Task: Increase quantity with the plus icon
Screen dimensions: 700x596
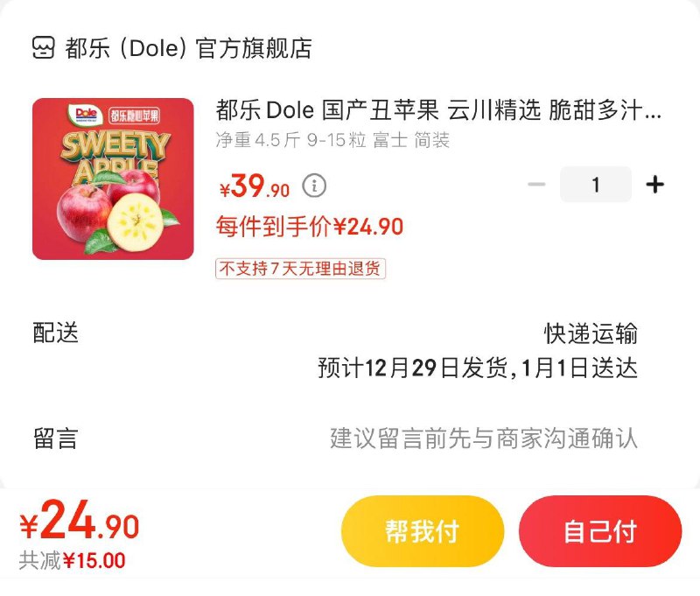Action: 654,185
